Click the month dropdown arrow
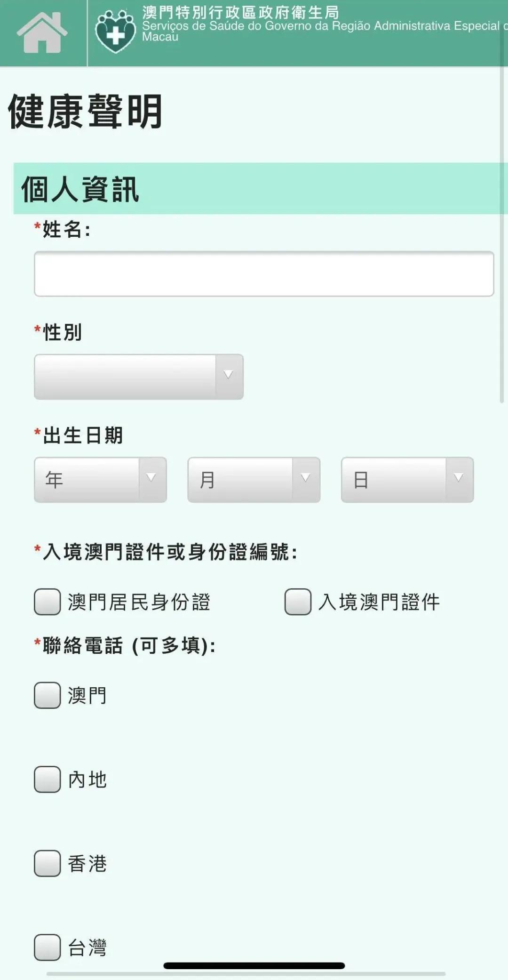 [306, 479]
